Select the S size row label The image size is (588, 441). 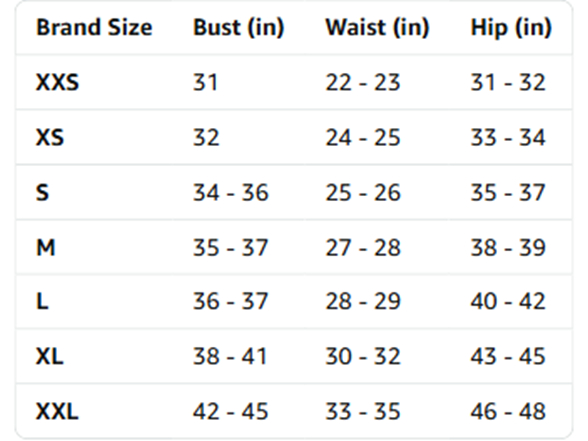[42, 192]
